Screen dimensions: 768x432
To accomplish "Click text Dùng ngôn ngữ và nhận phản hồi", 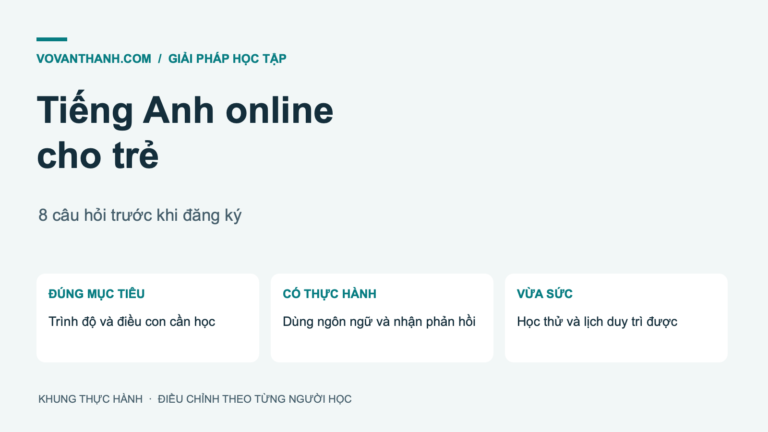I will (379, 322).
